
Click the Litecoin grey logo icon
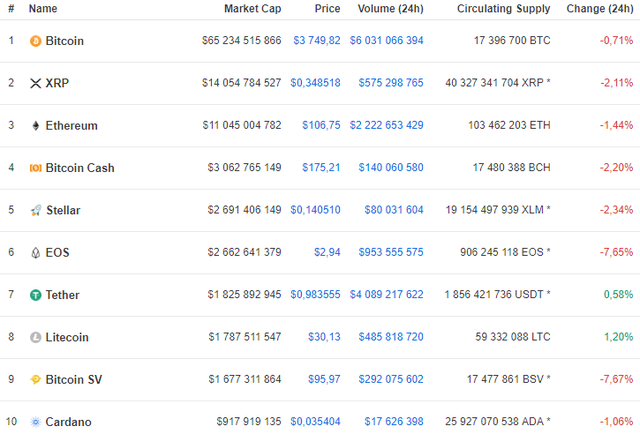(36, 337)
